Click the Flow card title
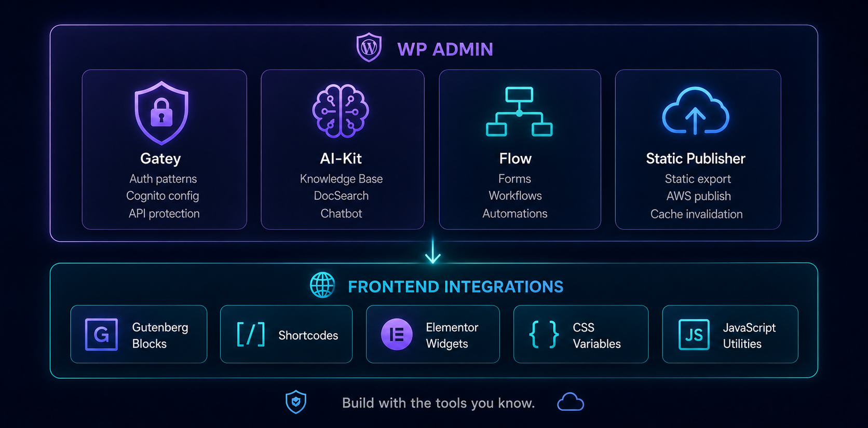 (x=516, y=158)
